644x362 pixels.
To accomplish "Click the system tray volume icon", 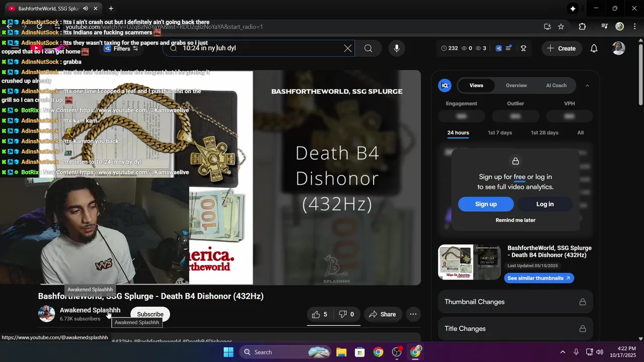I will coord(599,352).
